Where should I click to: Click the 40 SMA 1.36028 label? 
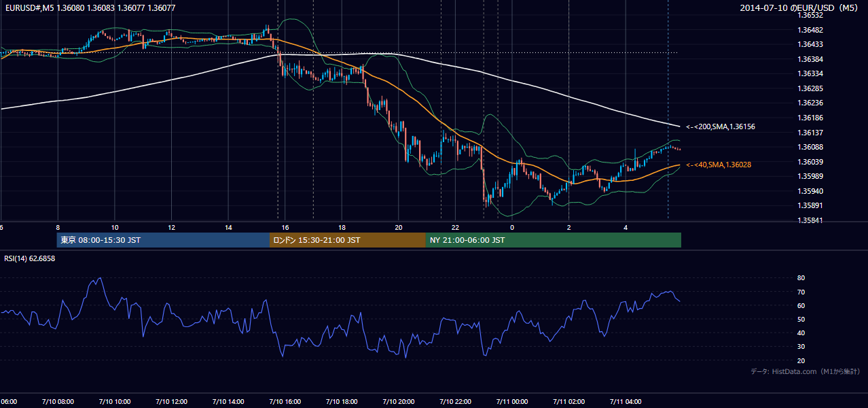(x=718, y=165)
